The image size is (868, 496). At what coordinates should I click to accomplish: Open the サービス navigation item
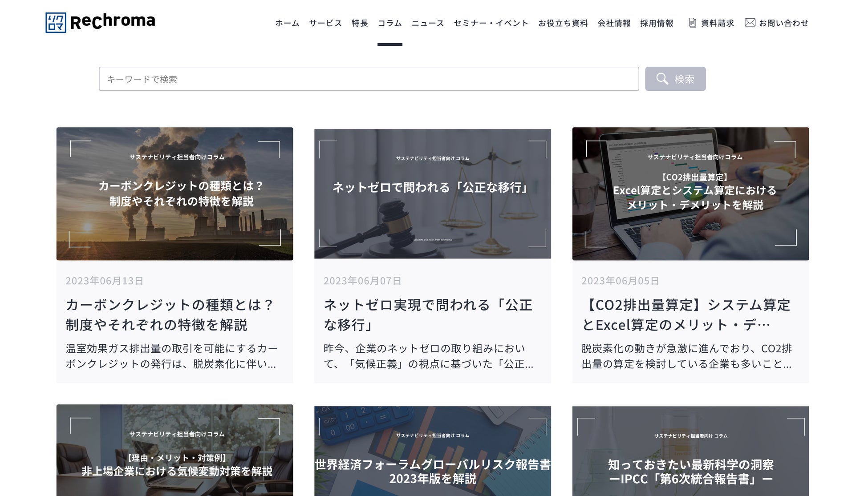325,23
